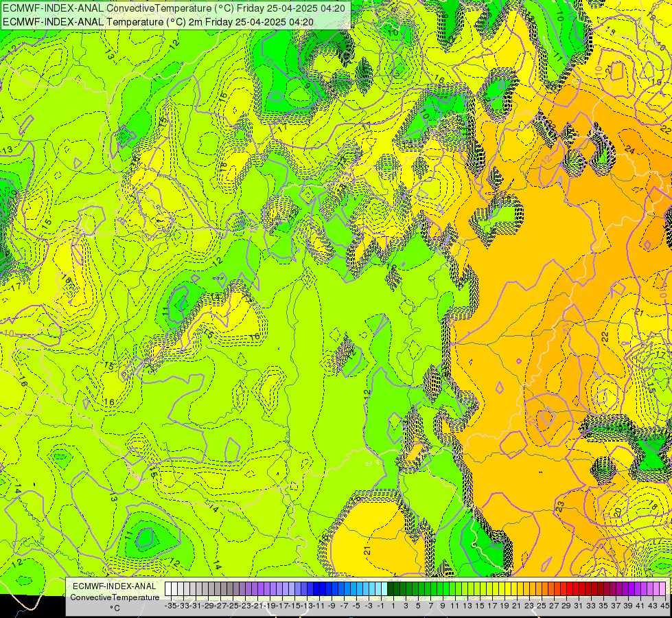The image size is (672, 618).
Task: Pick the dark green swatch above legend '1'
Action: pyautogui.click(x=391, y=589)
